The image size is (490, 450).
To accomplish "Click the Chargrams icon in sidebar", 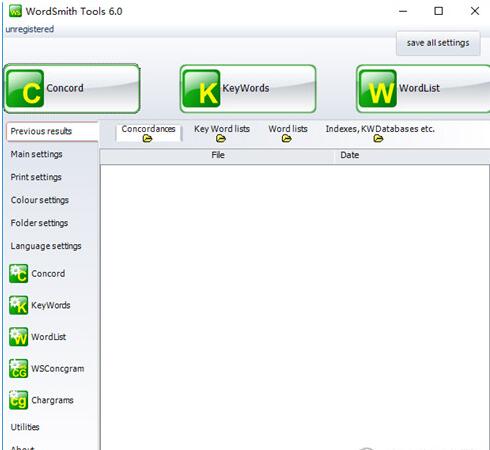I will click(18, 400).
